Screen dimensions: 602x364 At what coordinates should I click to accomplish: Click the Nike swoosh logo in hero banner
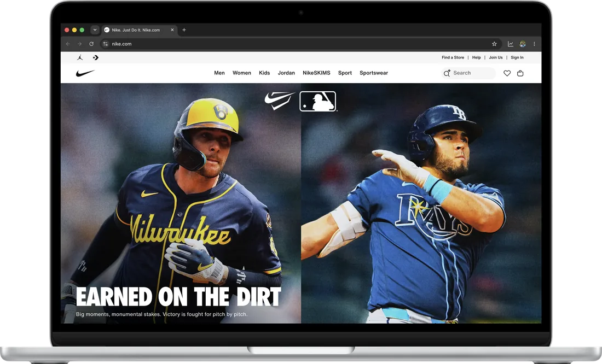click(280, 101)
